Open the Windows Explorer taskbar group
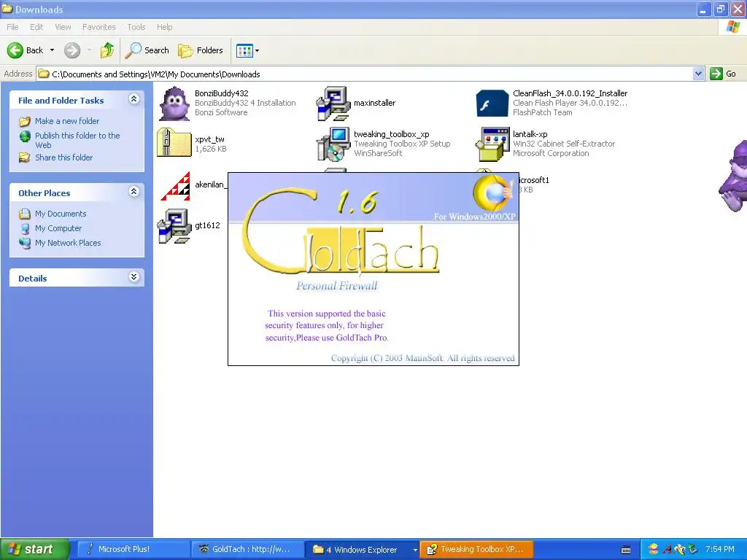Screen dimensions: 747x560 (x=362, y=549)
